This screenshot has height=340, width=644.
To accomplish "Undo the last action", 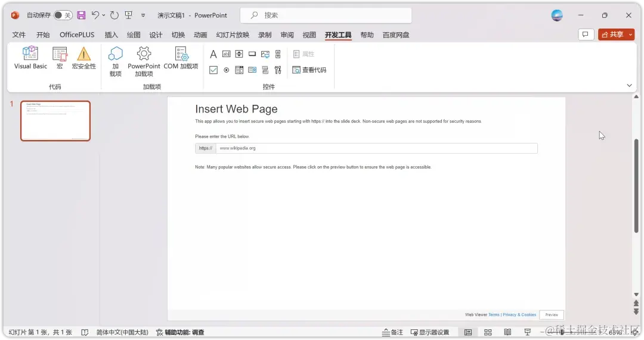I will [x=95, y=15].
